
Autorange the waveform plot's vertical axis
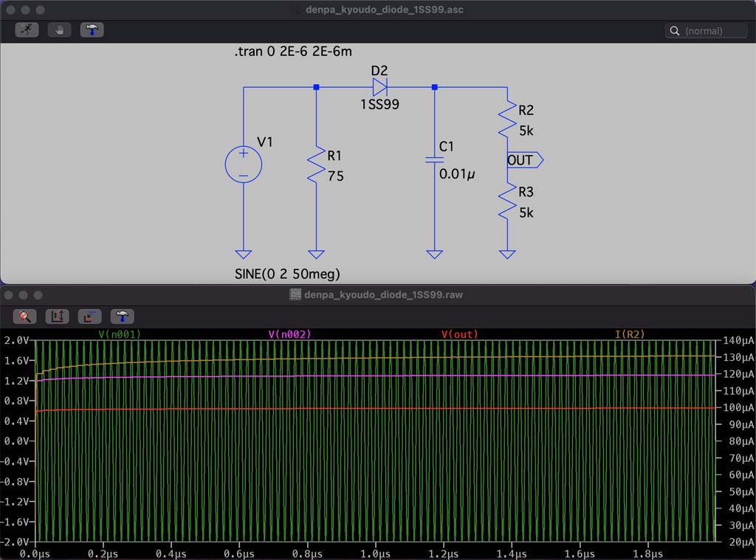(57, 317)
